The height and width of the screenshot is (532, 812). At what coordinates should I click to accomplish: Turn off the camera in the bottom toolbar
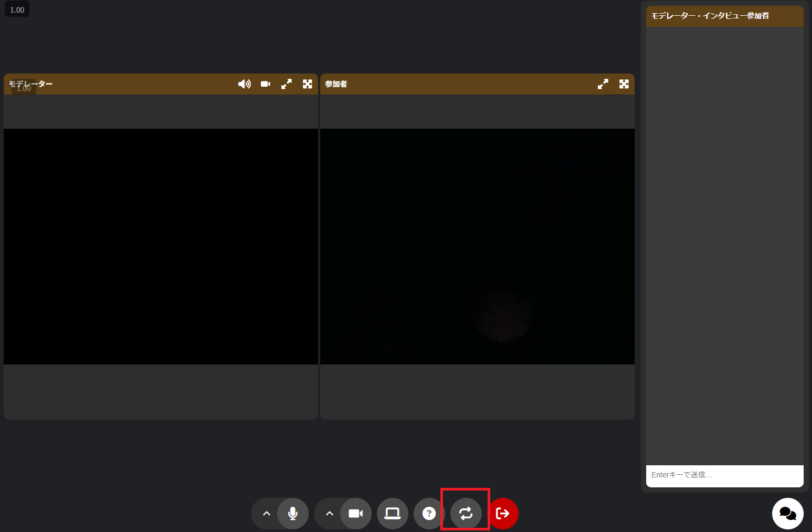point(356,513)
